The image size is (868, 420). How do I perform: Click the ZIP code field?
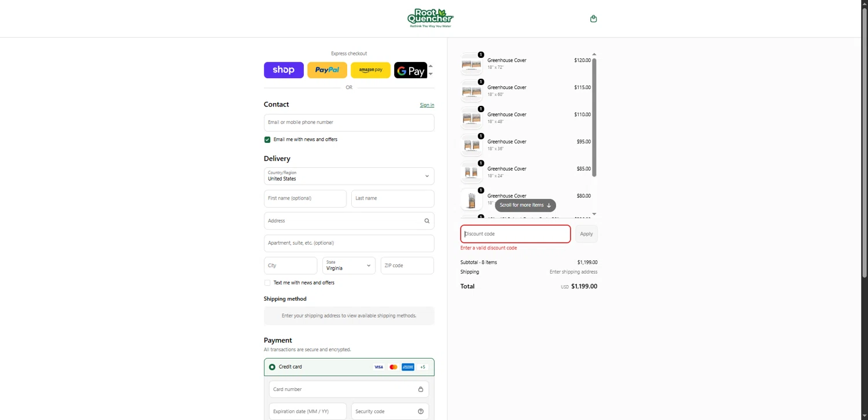[407, 266]
